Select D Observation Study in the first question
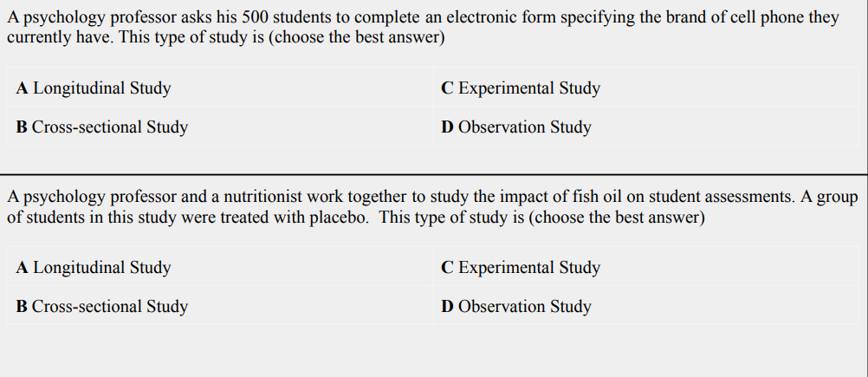Viewport: 868px width, 377px height. [516, 127]
